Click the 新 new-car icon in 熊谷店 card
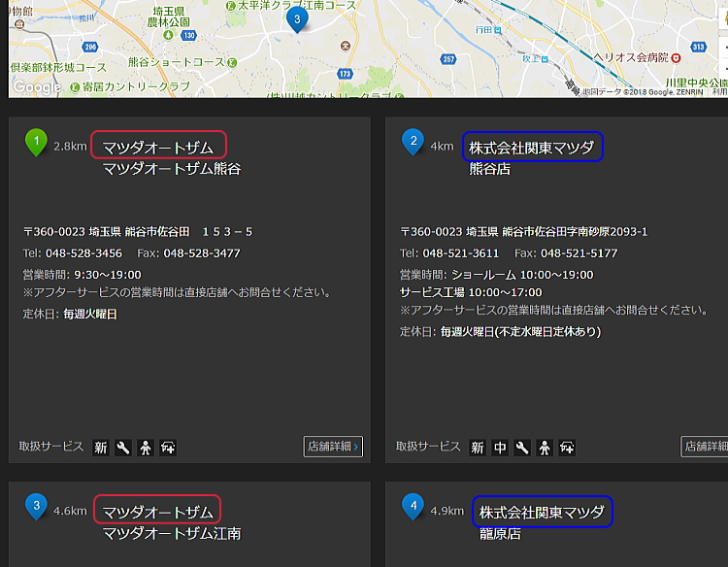 point(478,448)
